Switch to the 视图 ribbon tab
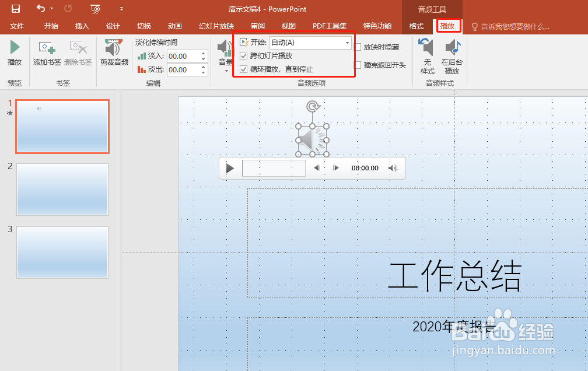This screenshot has width=588, height=371. coord(288,26)
